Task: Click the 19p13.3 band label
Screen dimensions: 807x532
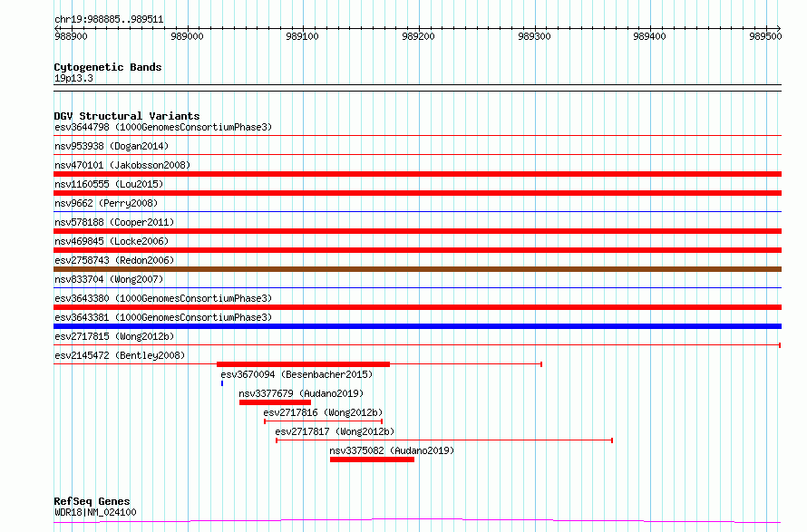Action: pyautogui.click(x=73, y=78)
